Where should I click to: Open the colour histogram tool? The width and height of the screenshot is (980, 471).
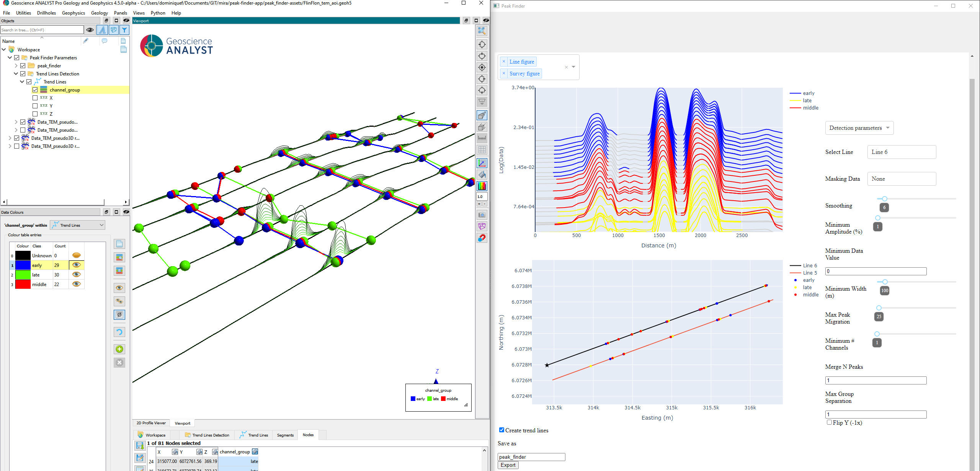click(x=482, y=186)
